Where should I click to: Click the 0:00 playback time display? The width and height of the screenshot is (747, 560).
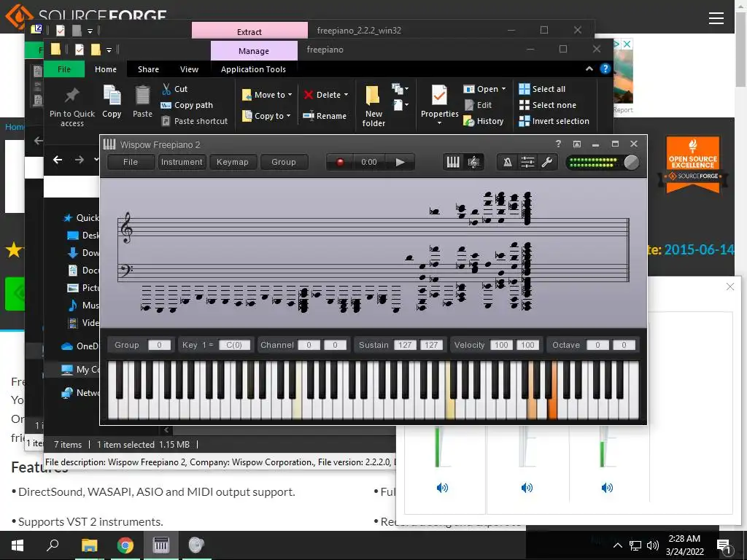(368, 162)
